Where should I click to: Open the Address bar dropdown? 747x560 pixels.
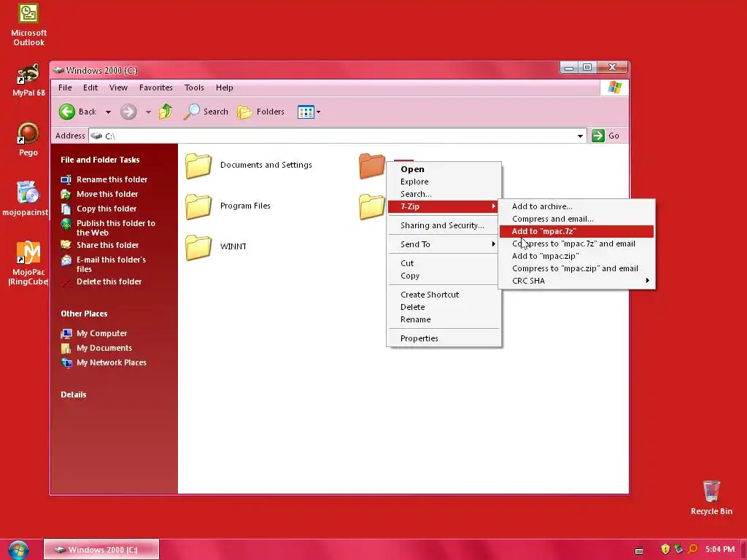[580, 136]
